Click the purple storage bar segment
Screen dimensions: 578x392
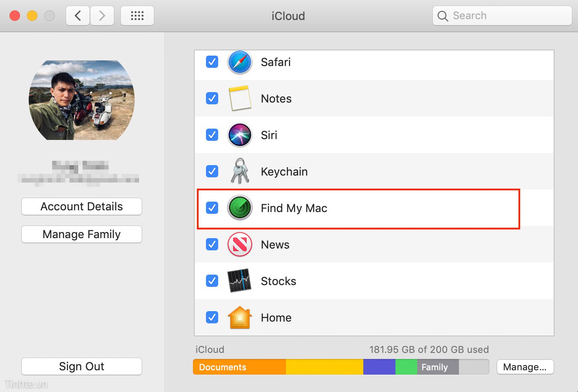tap(379, 367)
